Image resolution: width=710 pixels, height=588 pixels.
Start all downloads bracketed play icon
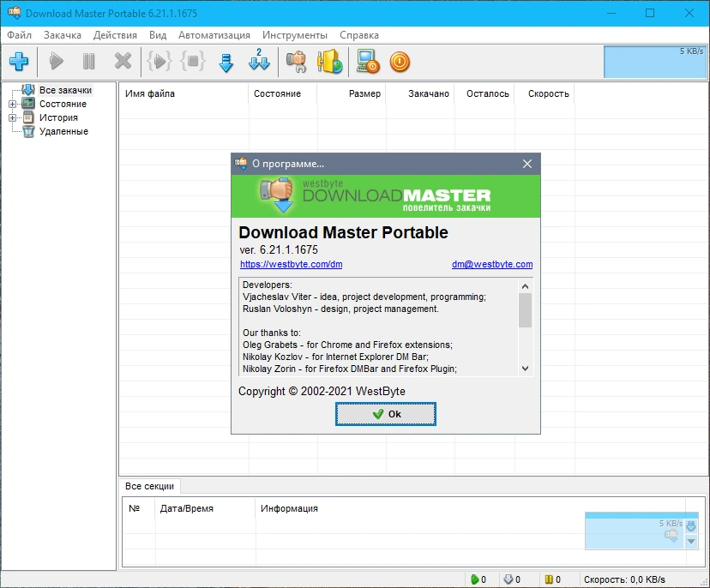[x=159, y=61]
